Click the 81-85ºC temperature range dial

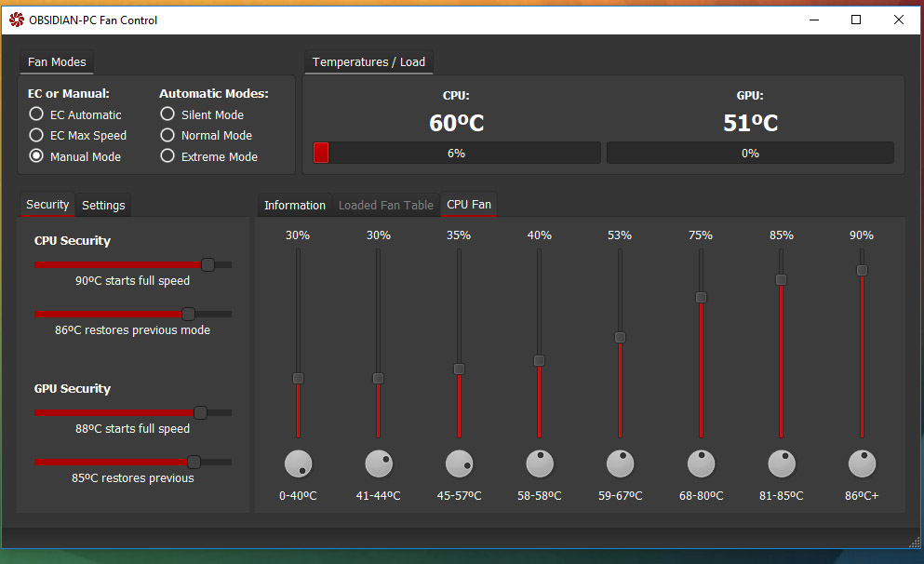coord(781,463)
